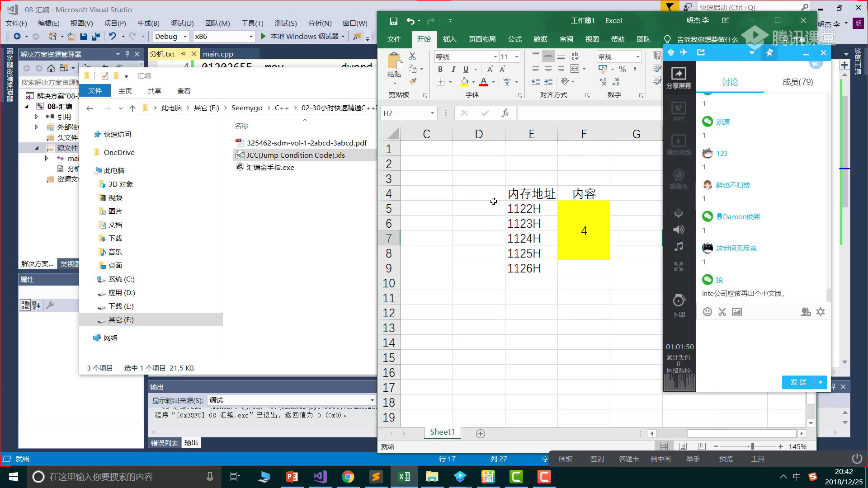Click the Cut scissors icon in Excel ribbon
The image size is (868, 488).
click(412, 56)
